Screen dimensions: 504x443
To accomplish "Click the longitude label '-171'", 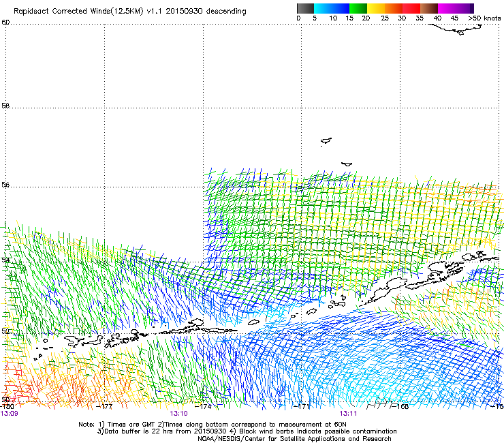I will tap(302, 406).
